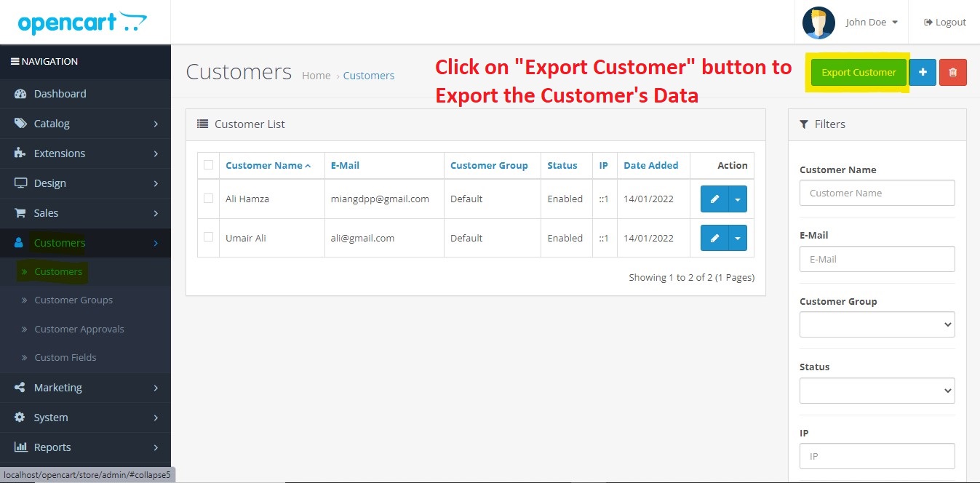Viewport: 980px width, 483px height.
Task: Open the John Doe user dropdown
Action: point(872,23)
